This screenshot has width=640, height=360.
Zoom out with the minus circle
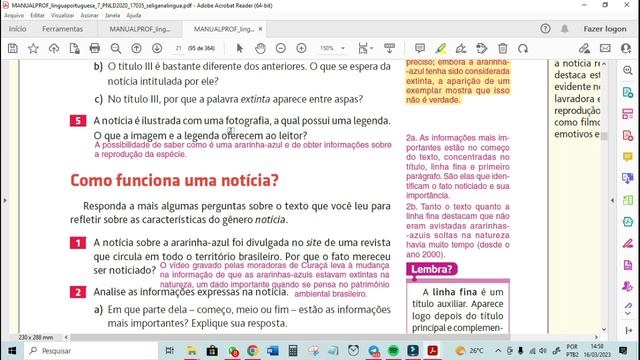pos(281,48)
